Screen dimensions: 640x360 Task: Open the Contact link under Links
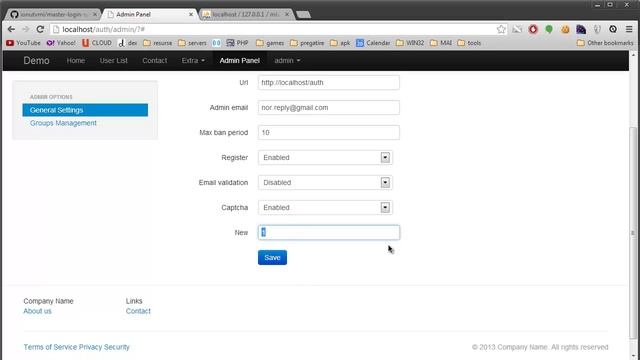coord(138,311)
